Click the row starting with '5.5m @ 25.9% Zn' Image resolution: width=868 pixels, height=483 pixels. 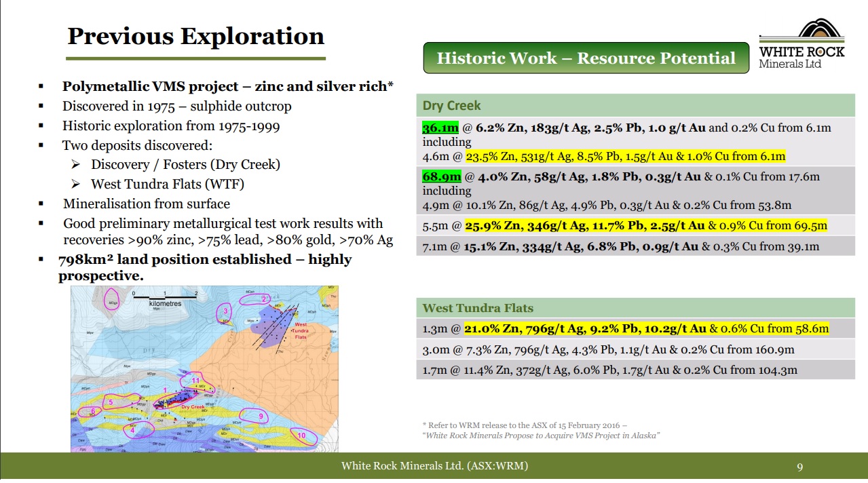click(635, 225)
